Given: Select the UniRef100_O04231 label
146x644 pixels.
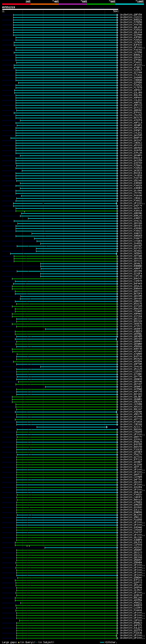Looking at the screenshot, I should pos(131,221).
